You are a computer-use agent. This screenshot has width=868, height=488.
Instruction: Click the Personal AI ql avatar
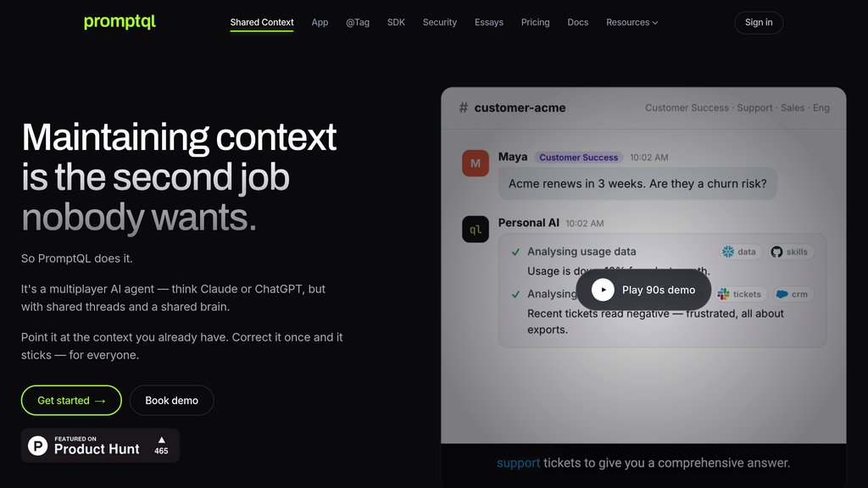coord(476,229)
